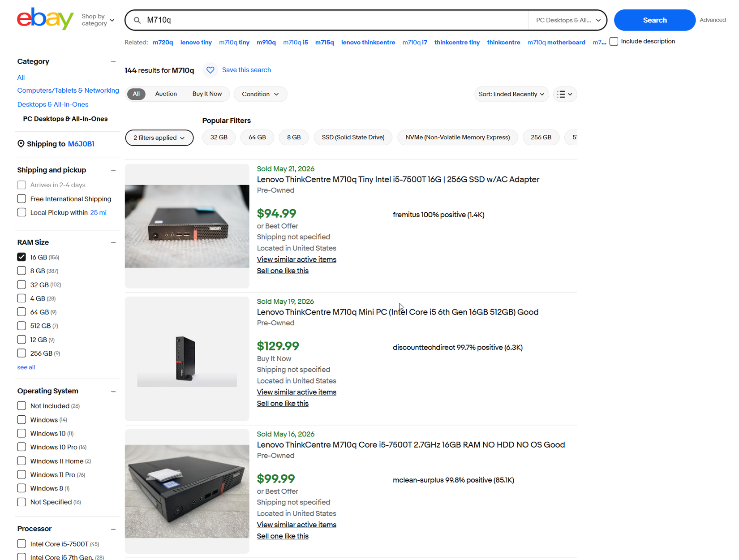Click the heart icon to save search

pyautogui.click(x=210, y=70)
